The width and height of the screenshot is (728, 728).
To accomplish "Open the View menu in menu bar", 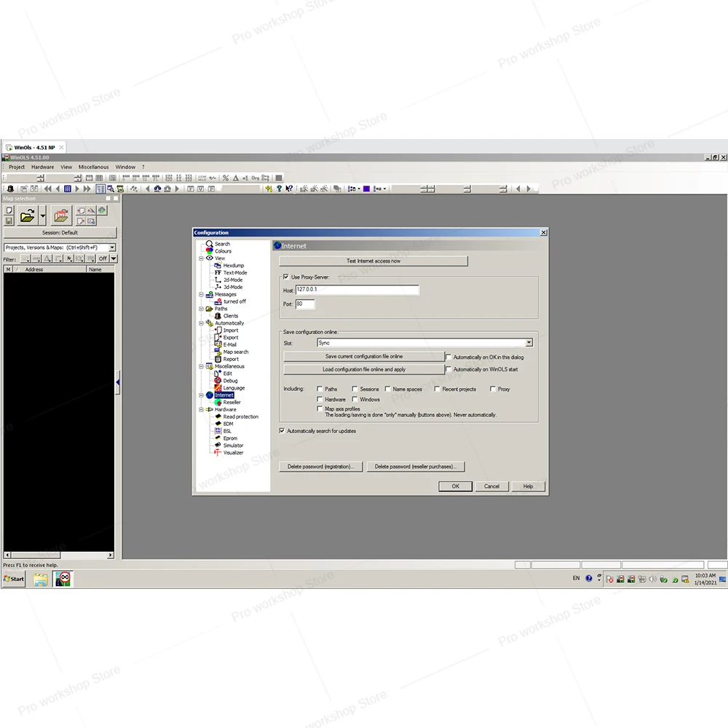I will pyautogui.click(x=66, y=167).
